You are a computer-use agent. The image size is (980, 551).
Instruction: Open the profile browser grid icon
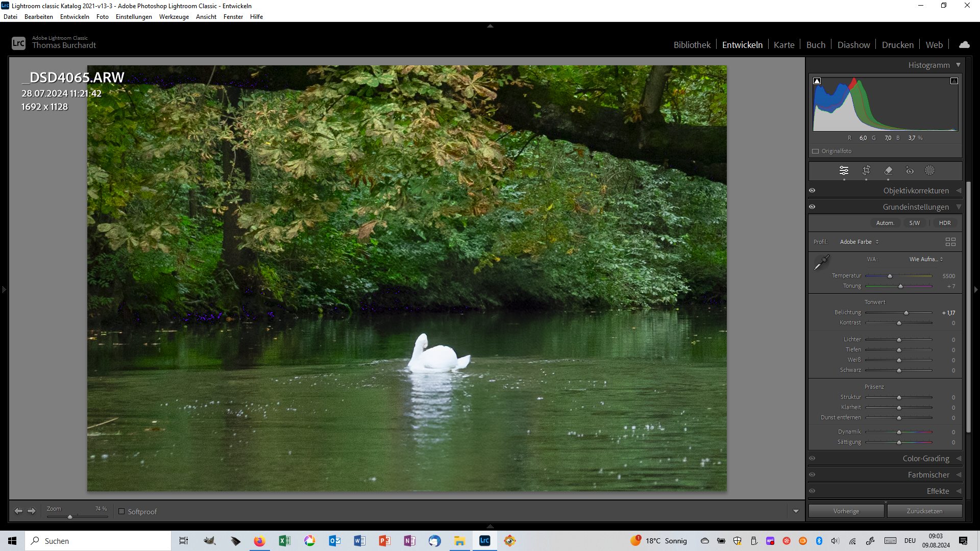click(x=950, y=242)
